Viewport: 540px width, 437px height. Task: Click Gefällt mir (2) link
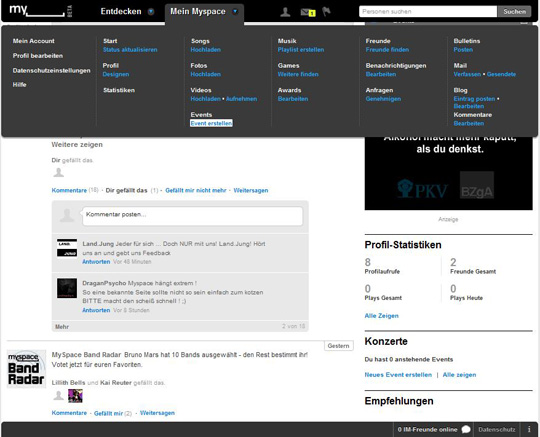(113, 413)
